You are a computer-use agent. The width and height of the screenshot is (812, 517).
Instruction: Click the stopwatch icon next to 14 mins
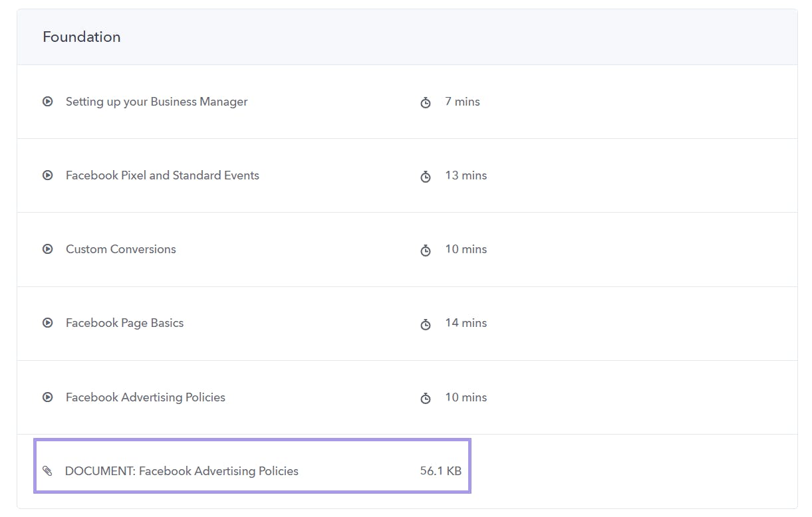pyautogui.click(x=426, y=324)
